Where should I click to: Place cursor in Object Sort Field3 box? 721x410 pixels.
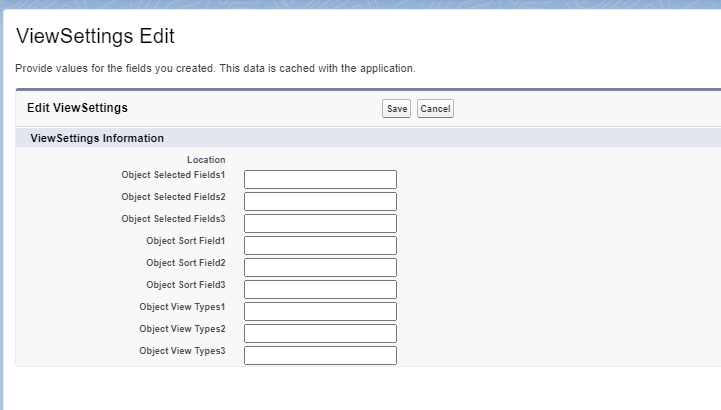[320, 289]
